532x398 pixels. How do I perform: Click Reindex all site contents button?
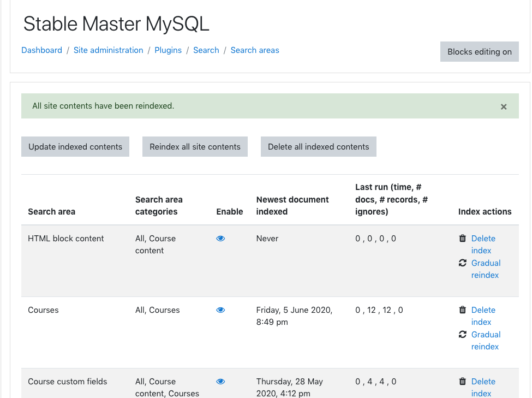click(195, 147)
